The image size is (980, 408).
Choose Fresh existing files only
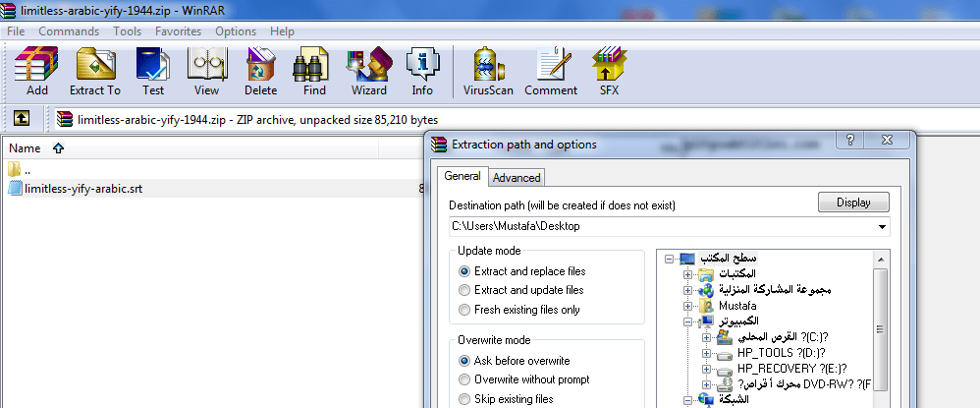click(x=464, y=310)
